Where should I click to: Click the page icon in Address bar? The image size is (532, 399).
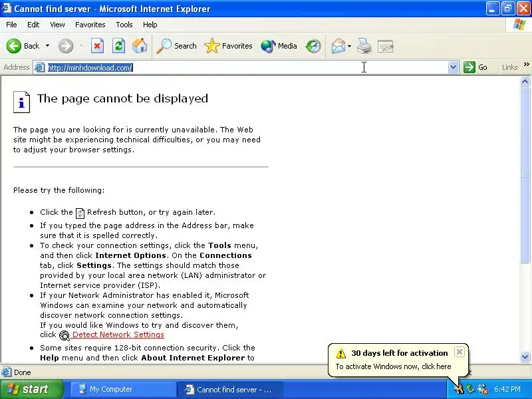(x=40, y=67)
